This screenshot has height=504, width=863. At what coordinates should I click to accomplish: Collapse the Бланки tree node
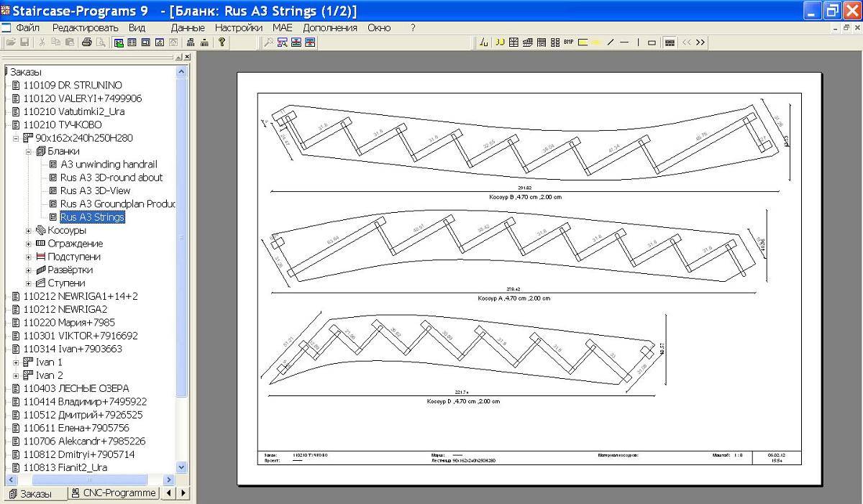29,152
